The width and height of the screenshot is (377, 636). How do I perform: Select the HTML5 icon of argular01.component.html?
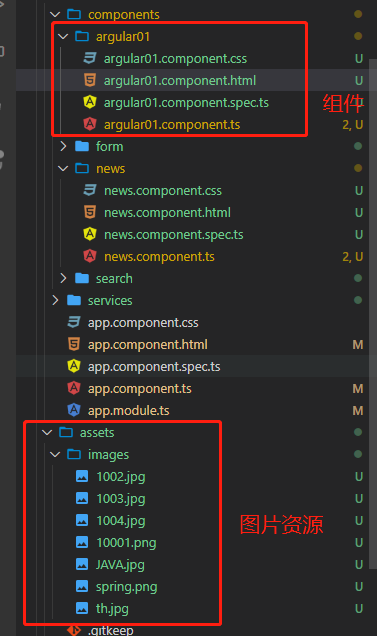pos(90,80)
